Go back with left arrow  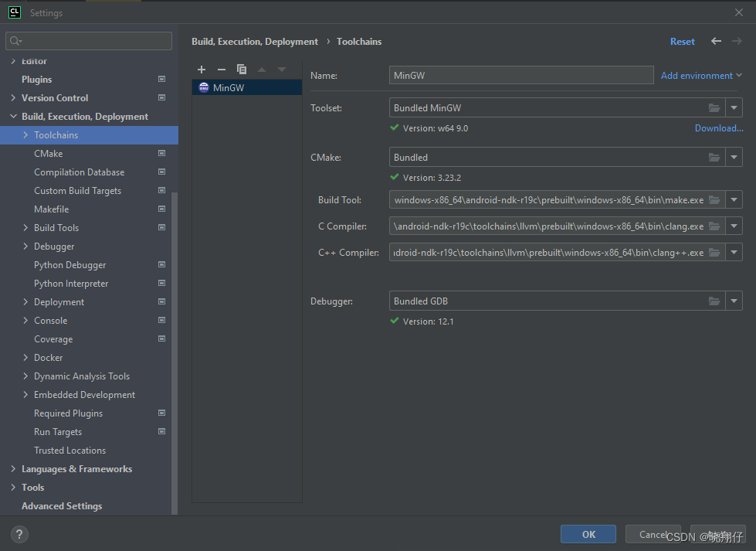tap(716, 42)
